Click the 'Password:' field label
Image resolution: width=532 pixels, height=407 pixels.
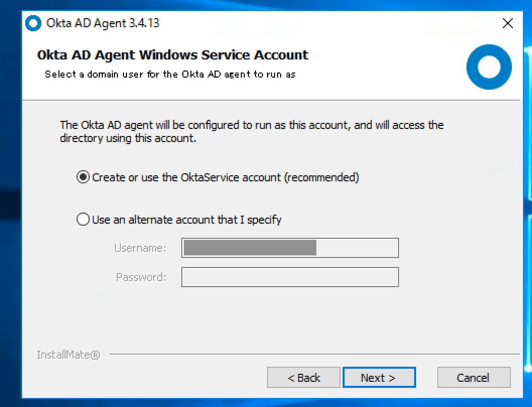141,277
